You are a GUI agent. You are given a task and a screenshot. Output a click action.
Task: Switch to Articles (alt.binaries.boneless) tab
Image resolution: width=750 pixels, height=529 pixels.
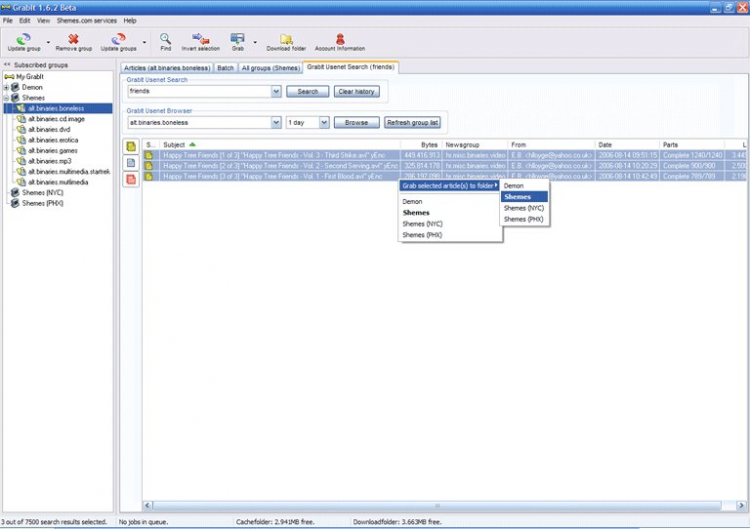[x=167, y=68]
